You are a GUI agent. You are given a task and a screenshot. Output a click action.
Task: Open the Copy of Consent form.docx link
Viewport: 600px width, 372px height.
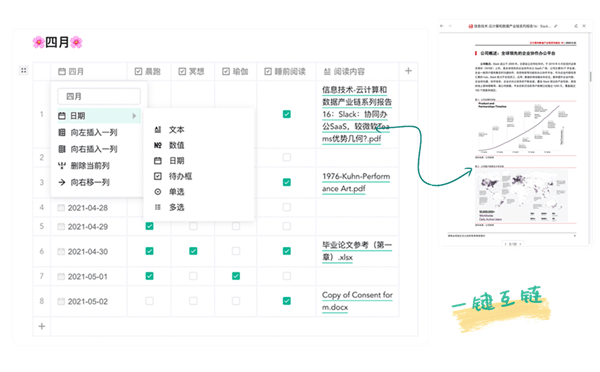[x=357, y=301]
